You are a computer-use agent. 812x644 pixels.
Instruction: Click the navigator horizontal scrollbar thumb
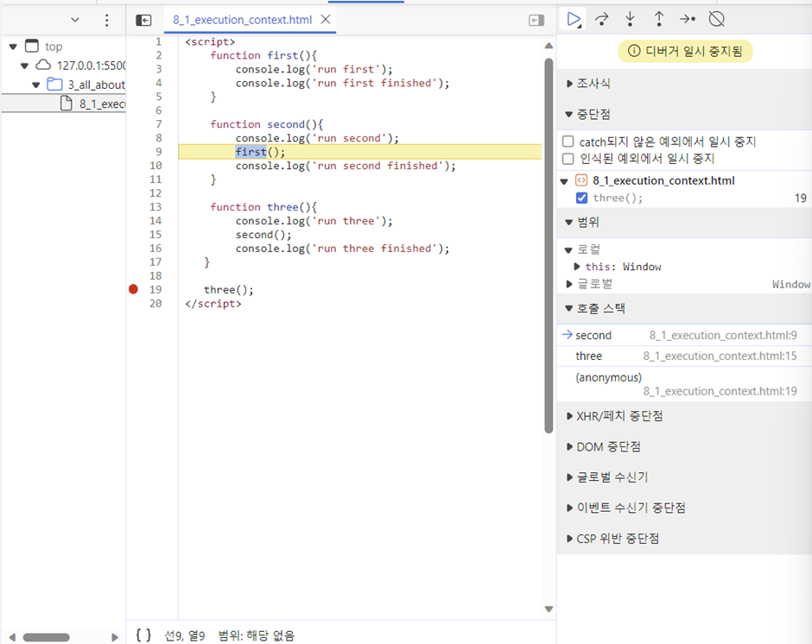click(x=46, y=637)
